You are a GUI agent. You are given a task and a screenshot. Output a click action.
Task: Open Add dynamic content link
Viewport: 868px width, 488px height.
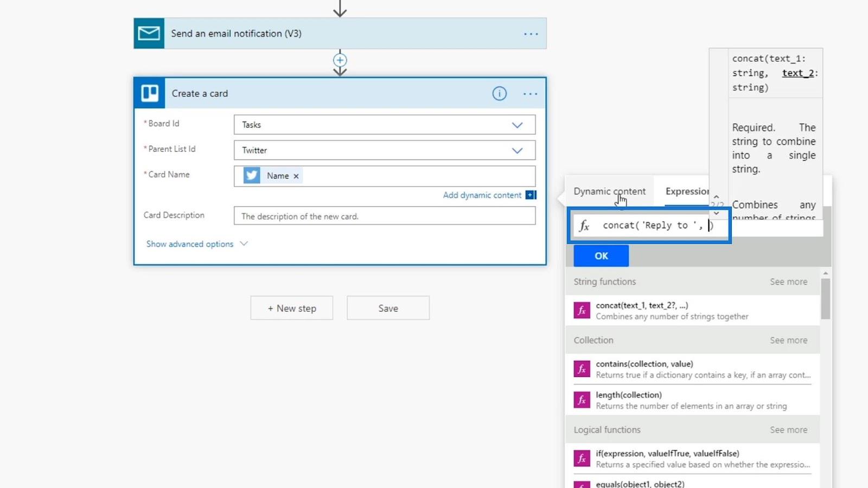click(482, 195)
